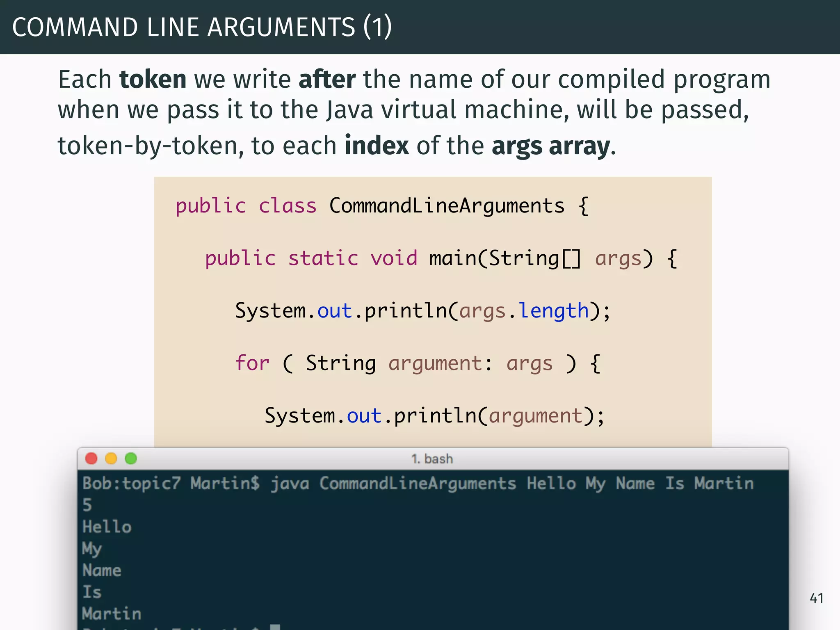This screenshot has width=840, height=630.
Task: Click the terminal output line 'My'
Action: click(x=92, y=549)
